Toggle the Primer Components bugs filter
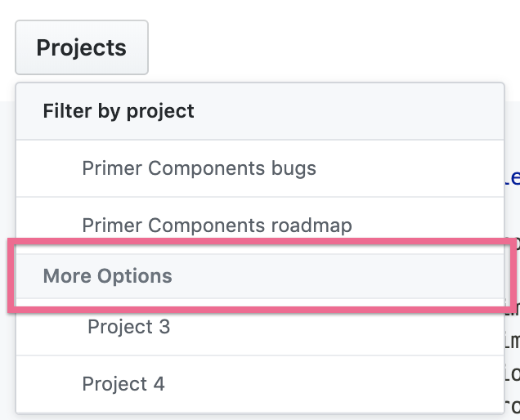This screenshot has height=420, width=520. pyautogui.click(x=199, y=168)
